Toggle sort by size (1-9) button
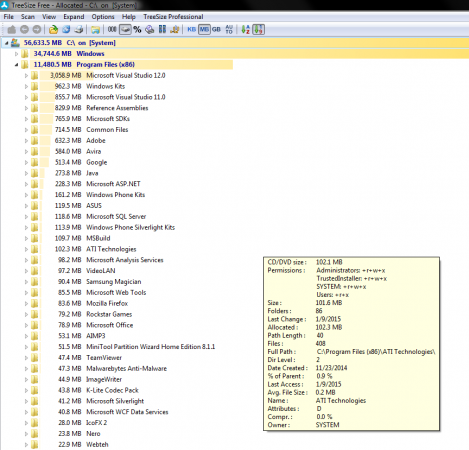 tap(259, 30)
